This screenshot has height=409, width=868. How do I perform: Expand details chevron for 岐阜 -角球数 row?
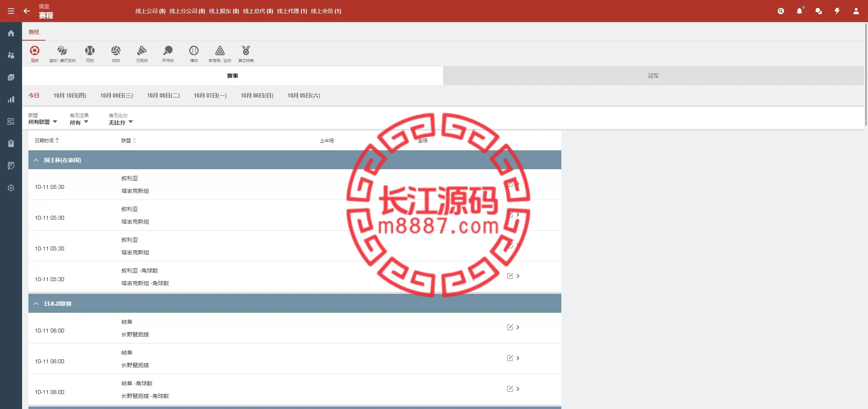518,389
